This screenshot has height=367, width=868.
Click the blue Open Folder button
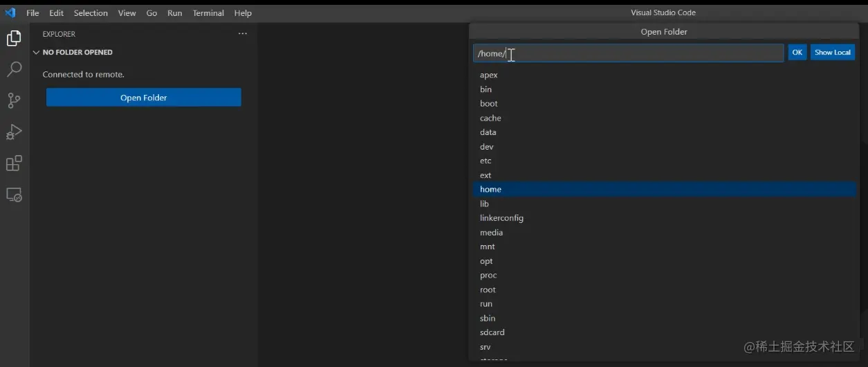144,98
